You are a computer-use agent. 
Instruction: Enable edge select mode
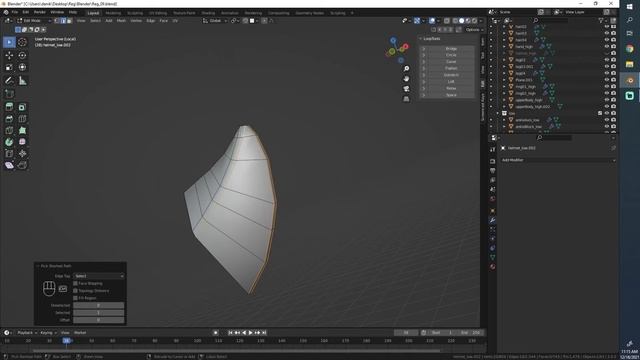63,20
